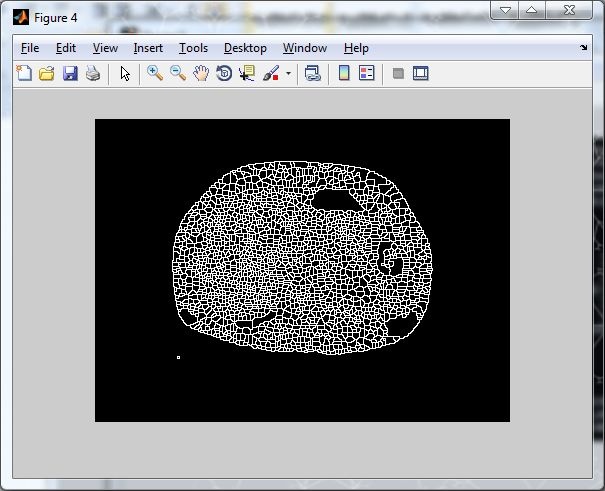
Task: Save the figure with the floppy icon
Action: pos(70,73)
